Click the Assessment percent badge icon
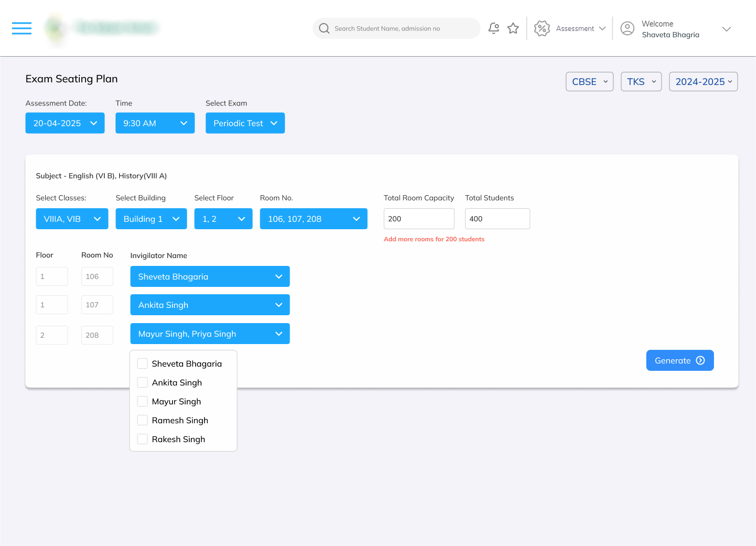The image size is (756, 546). coord(541,28)
